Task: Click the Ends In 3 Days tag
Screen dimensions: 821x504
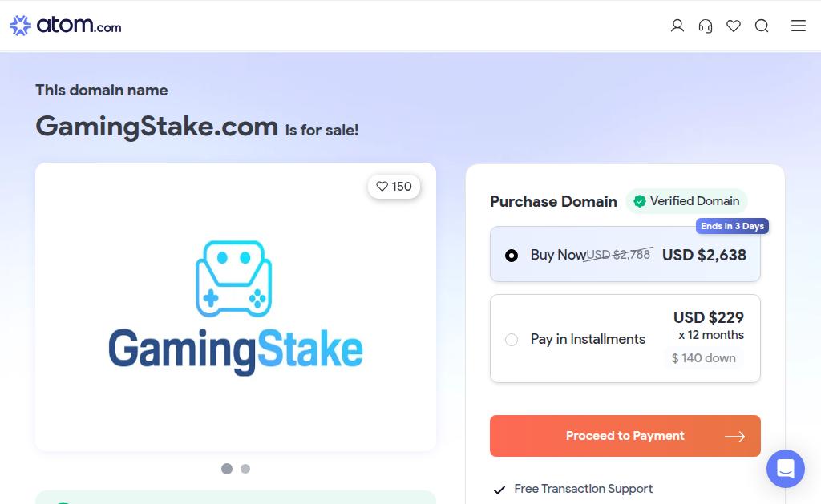Action: (x=732, y=226)
